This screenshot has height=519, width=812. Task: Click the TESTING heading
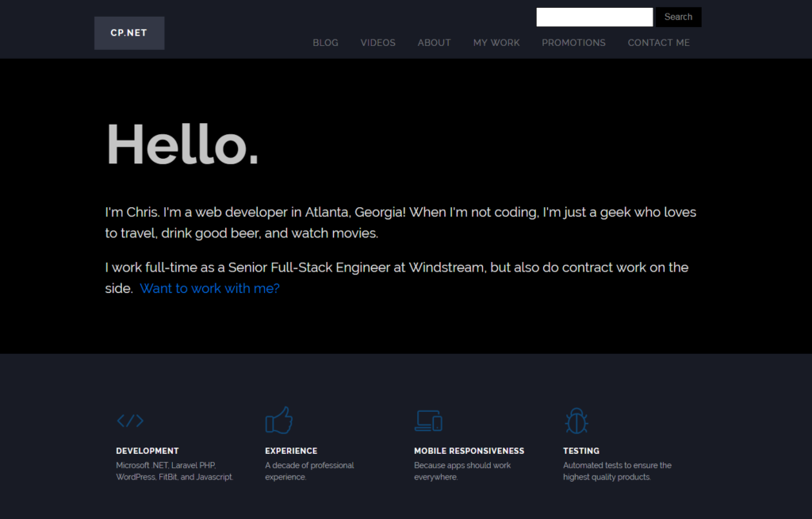[580, 450]
